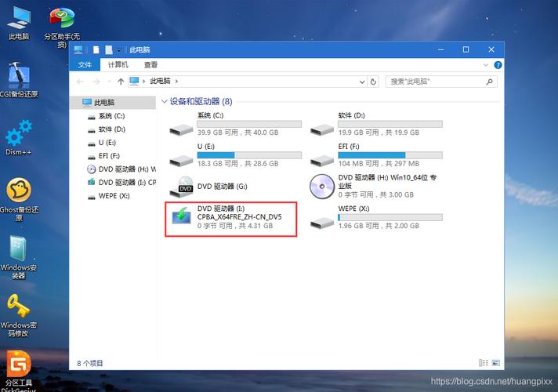Click the Help question mark icon
Image resolution: width=558 pixels, height=392 pixels.
click(x=495, y=65)
